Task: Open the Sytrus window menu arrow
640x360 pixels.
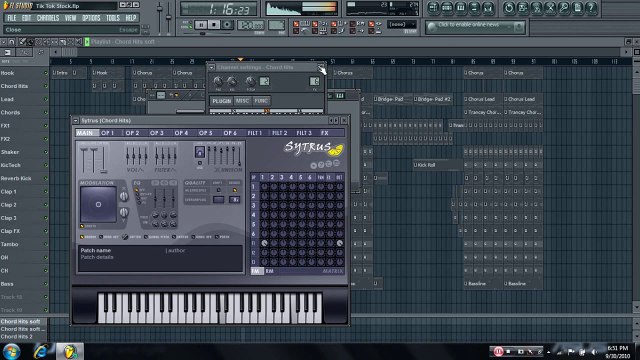Action: point(76,120)
